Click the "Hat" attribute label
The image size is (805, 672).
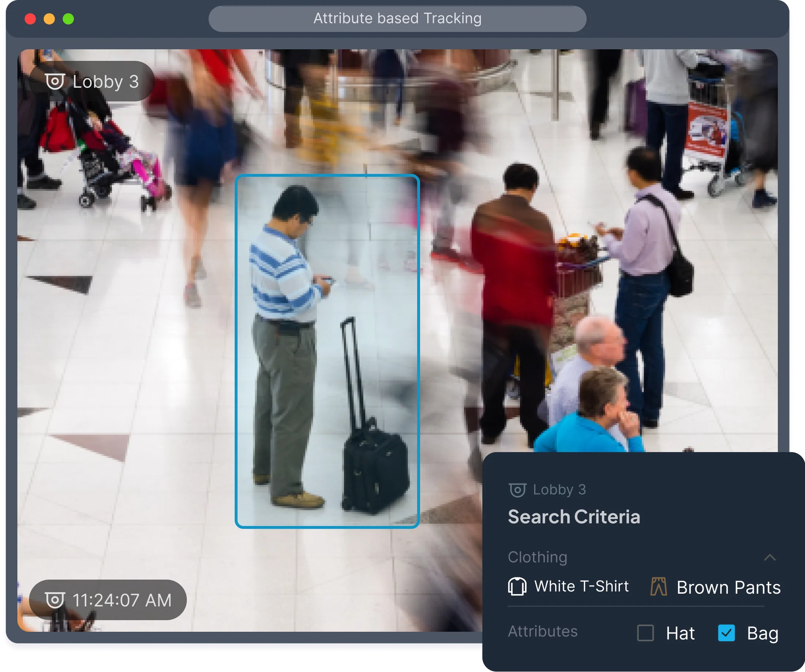click(680, 633)
